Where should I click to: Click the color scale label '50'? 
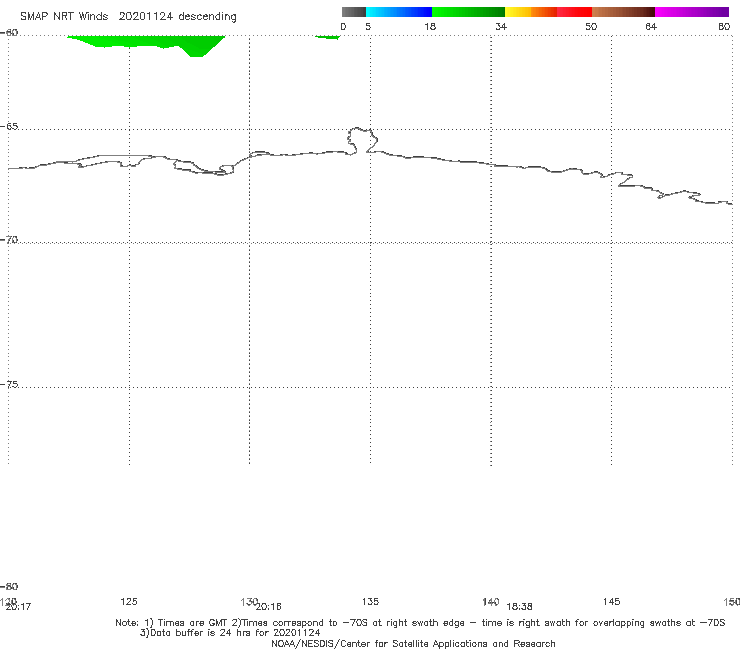tap(591, 26)
